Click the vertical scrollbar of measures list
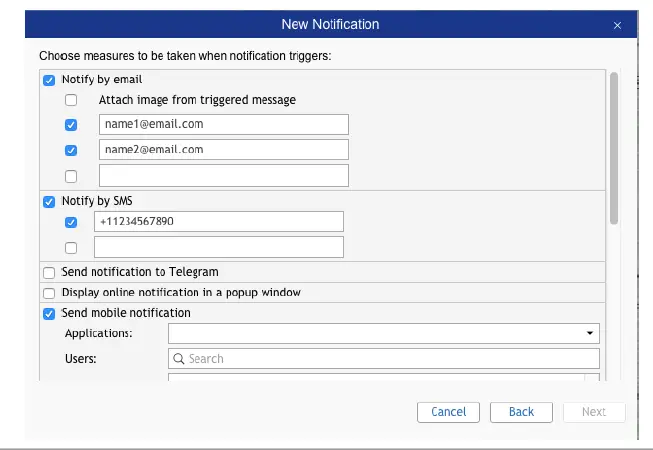Viewport: 653px width, 450px height. pyautogui.click(x=614, y=150)
